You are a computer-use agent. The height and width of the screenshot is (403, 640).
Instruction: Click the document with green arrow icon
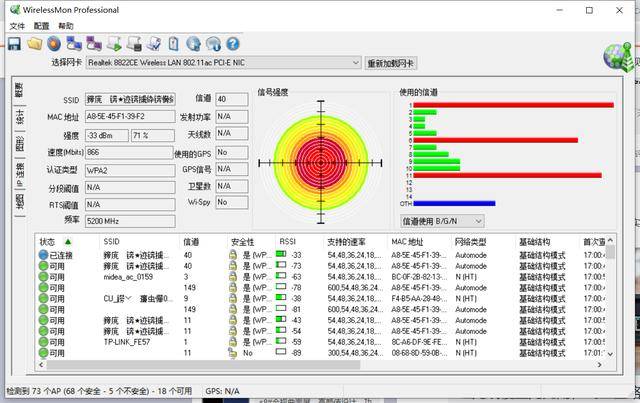(x=114, y=44)
